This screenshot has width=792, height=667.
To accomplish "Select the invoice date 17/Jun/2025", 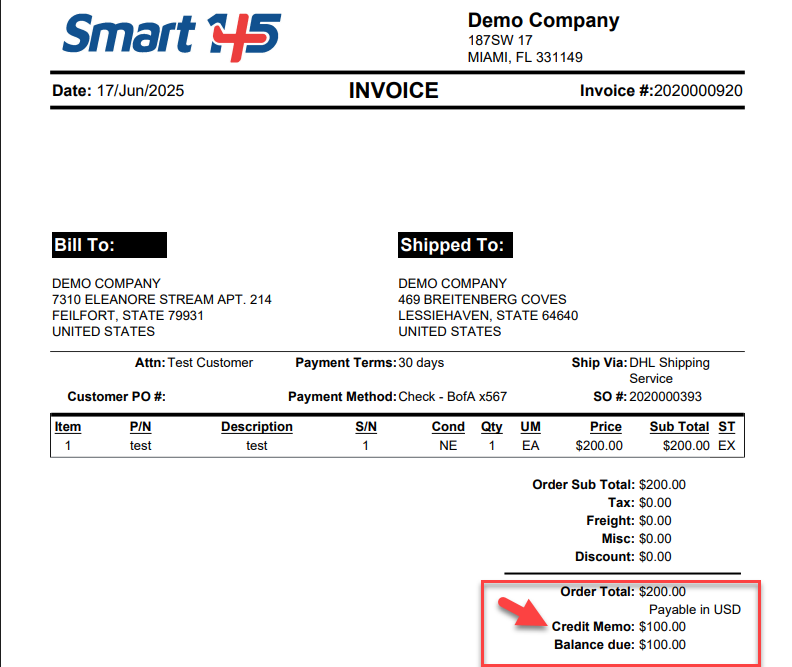I will (140, 91).
